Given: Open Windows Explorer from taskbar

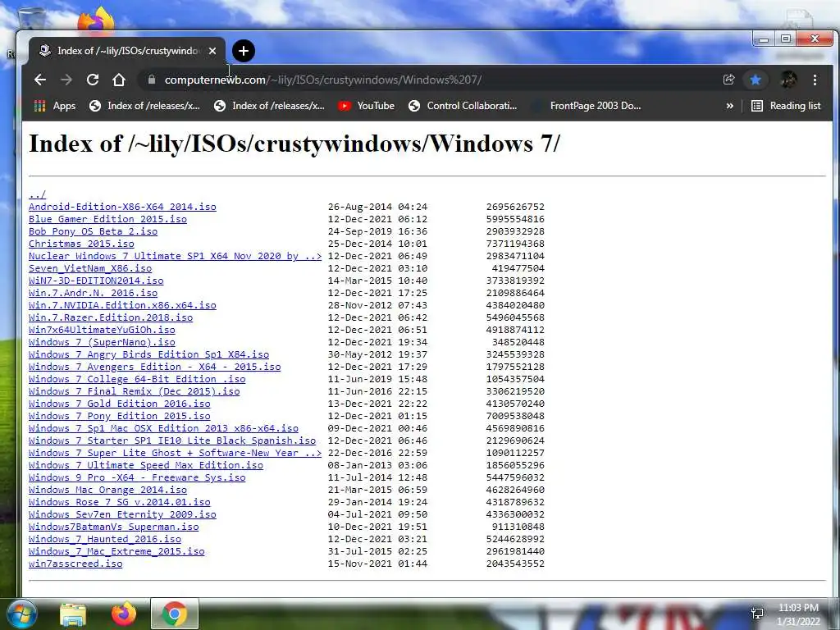Looking at the screenshot, I should (73, 614).
